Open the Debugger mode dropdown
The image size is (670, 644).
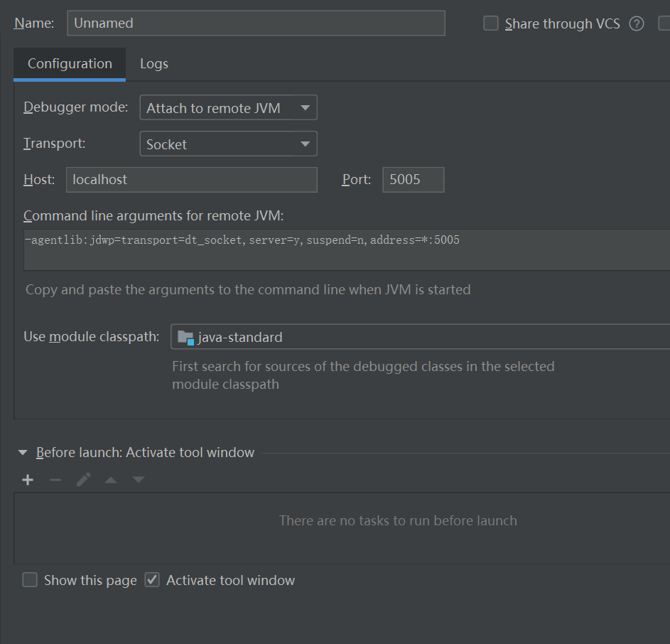pyautogui.click(x=228, y=108)
